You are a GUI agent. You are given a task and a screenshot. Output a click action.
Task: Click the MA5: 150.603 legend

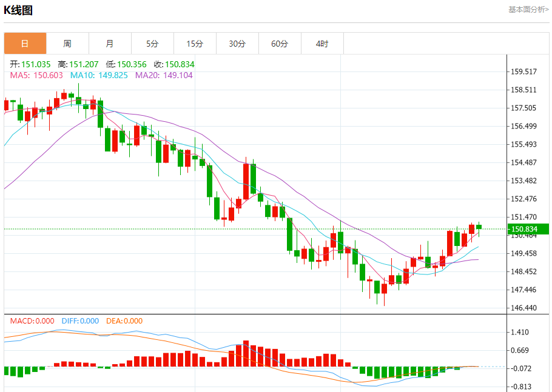click(36, 75)
